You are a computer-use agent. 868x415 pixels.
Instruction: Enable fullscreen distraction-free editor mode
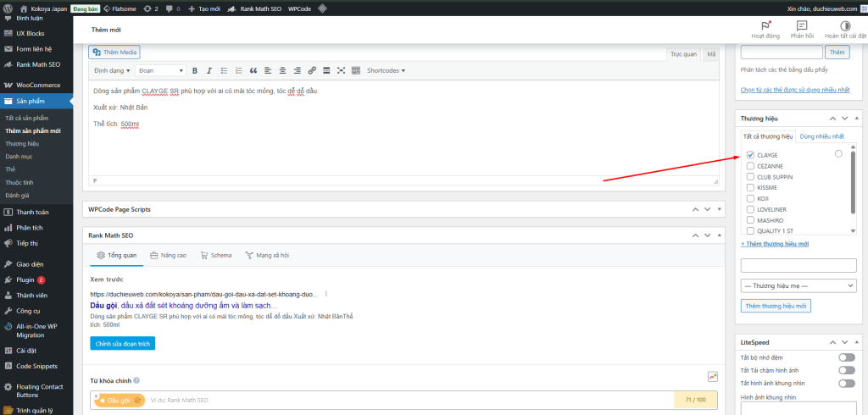click(342, 70)
